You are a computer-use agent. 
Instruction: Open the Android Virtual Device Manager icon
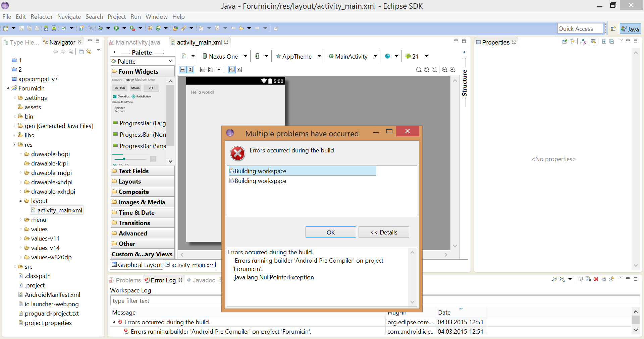[54, 28]
